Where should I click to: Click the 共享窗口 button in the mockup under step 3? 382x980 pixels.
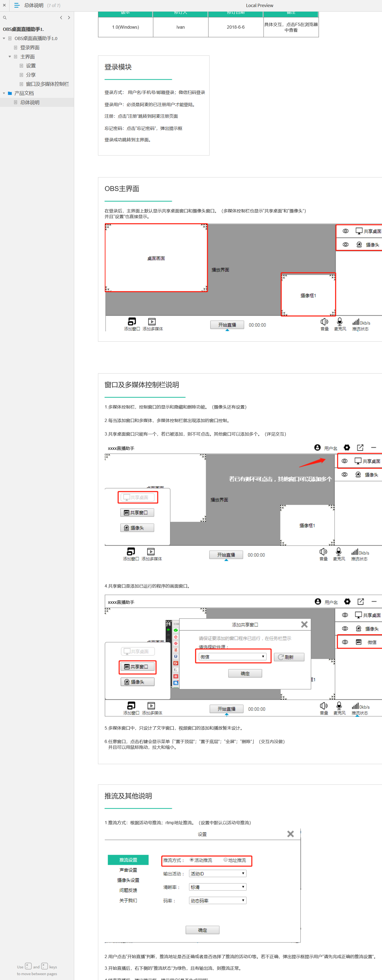tap(137, 512)
